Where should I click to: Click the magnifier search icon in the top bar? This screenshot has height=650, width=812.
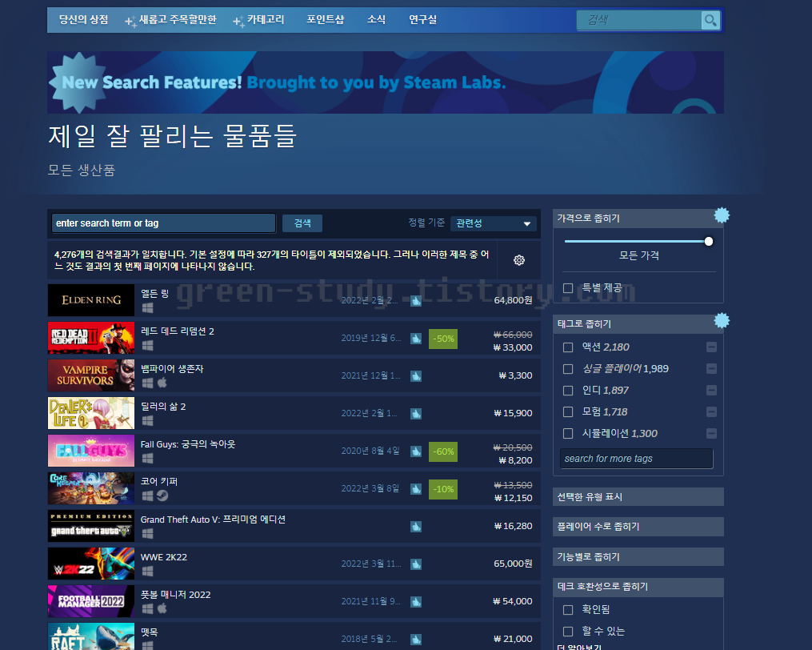pyautogui.click(x=710, y=20)
